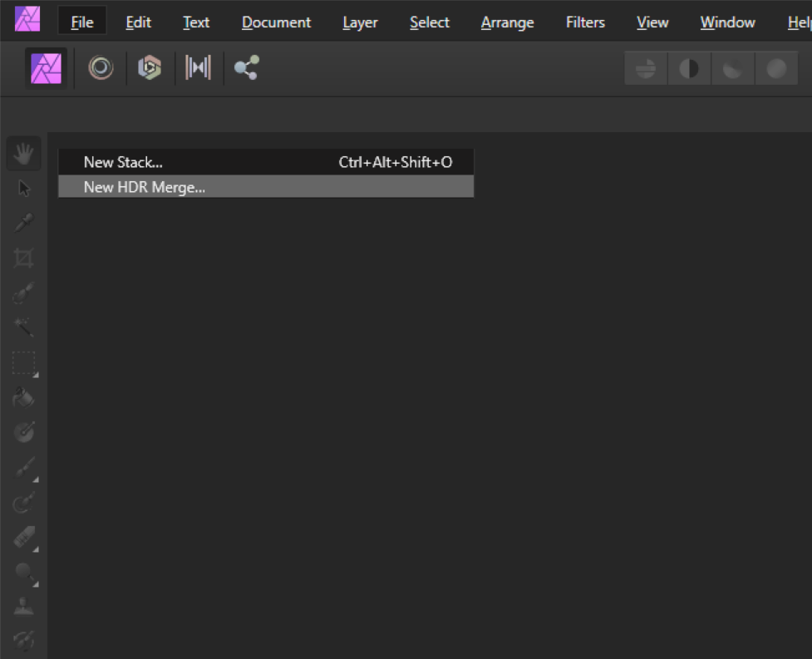Switch to the Tone Mapping Persona
This screenshot has width=812, height=659.
tap(199, 68)
